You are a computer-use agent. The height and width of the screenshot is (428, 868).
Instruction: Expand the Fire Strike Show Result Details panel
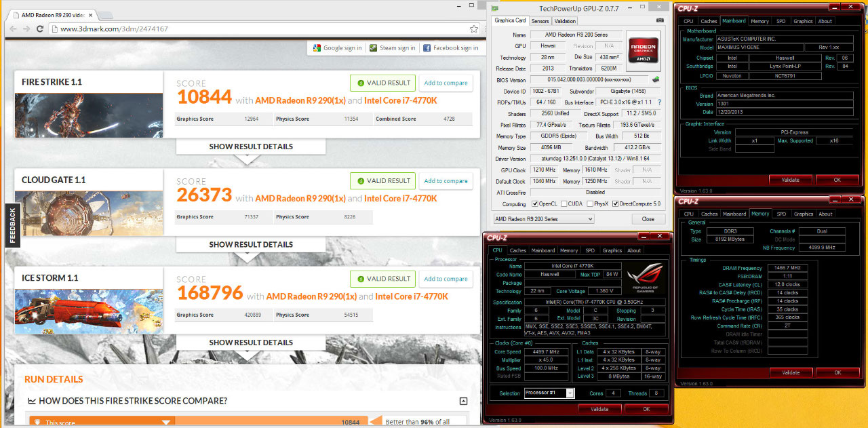(251, 147)
